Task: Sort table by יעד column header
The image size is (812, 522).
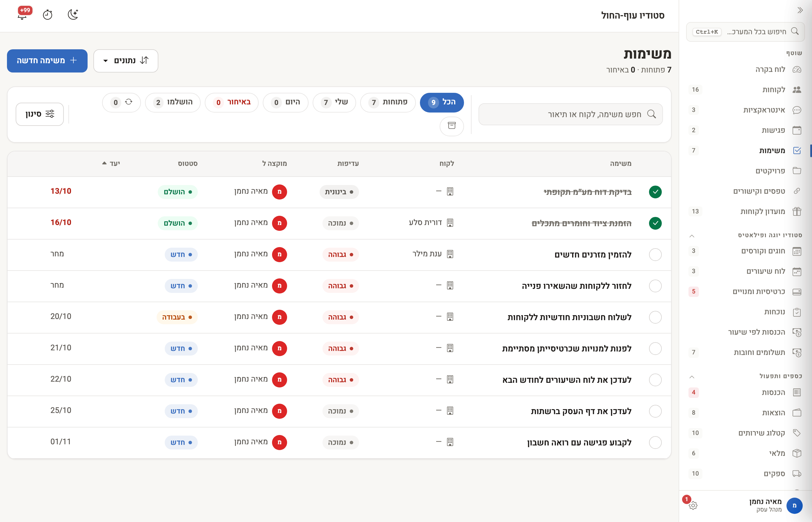Action: point(111,163)
